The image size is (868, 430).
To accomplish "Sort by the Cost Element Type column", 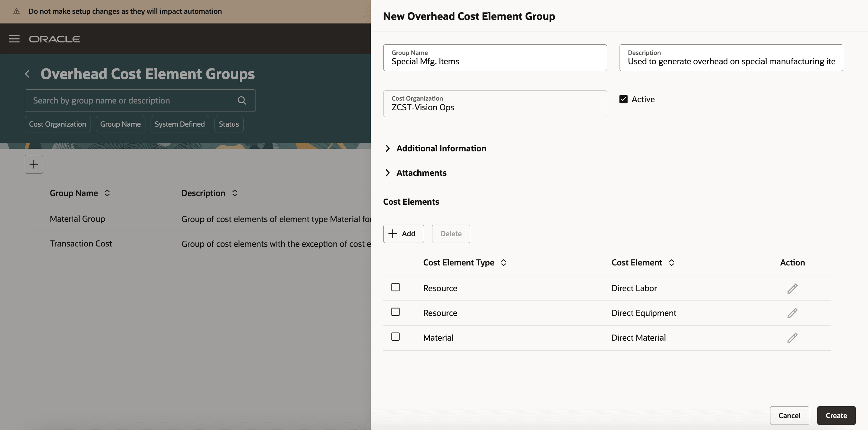I will pos(503,262).
